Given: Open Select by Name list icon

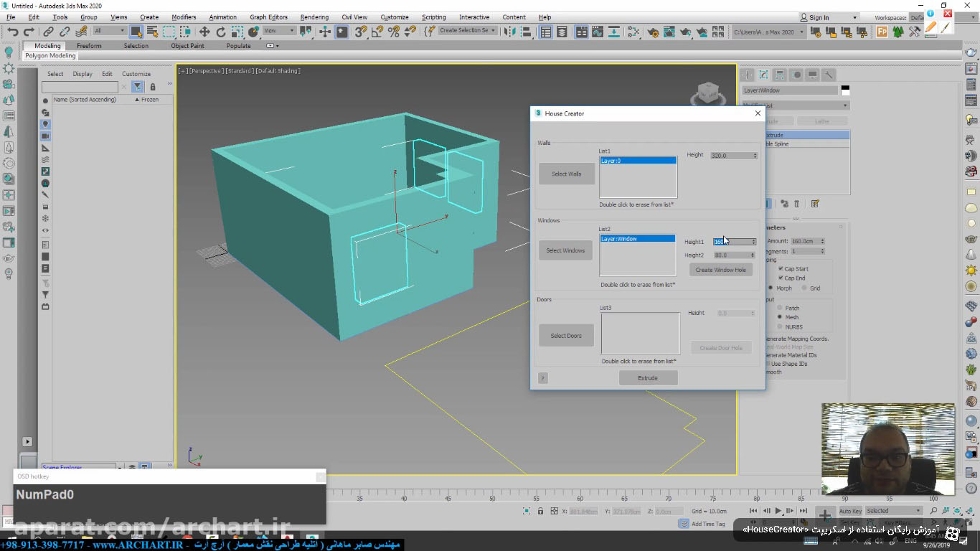Looking at the screenshot, I should tap(152, 32).
